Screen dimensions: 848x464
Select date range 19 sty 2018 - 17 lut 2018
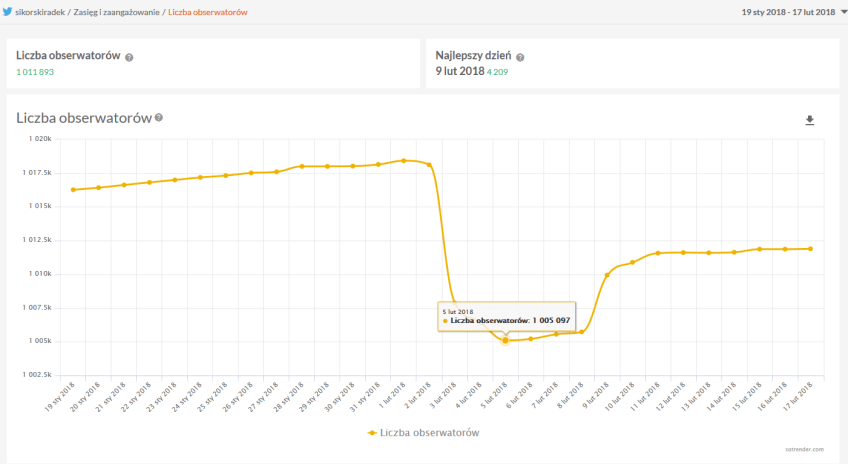pos(788,12)
